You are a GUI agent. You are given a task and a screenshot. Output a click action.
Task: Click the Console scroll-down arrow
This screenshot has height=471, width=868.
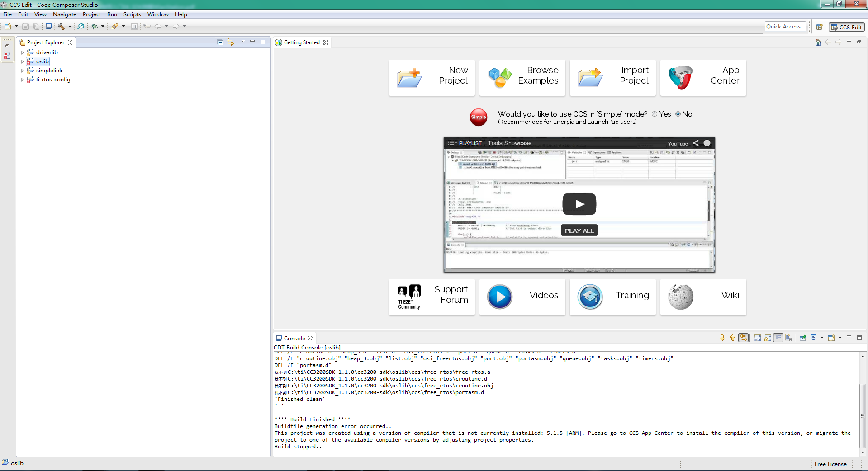coord(863,452)
